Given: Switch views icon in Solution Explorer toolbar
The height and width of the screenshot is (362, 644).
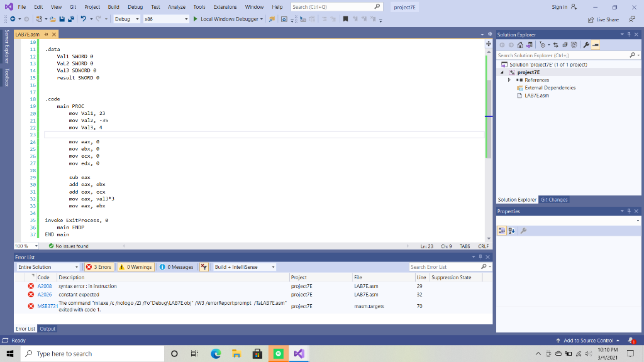Looking at the screenshot, I should click(x=530, y=45).
